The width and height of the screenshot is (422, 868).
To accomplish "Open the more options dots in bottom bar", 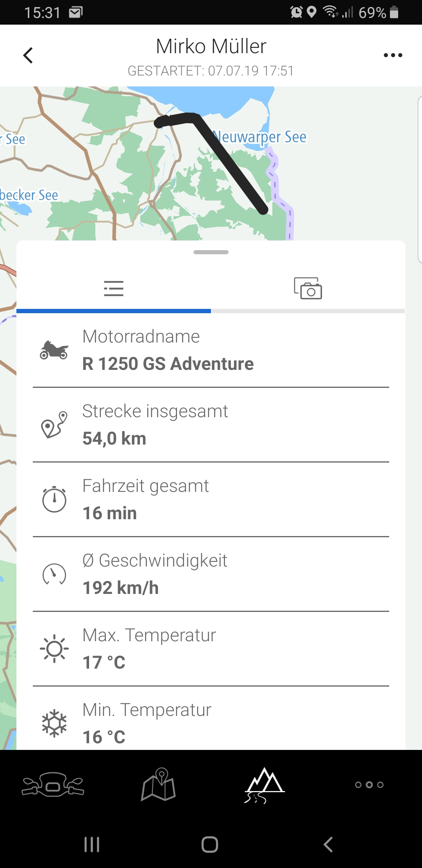I will pos(369,784).
